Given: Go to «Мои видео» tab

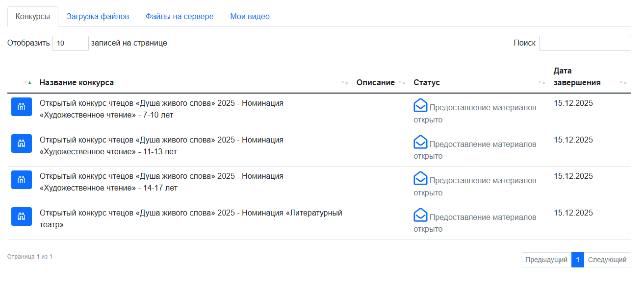Looking at the screenshot, I should point(250,17).
